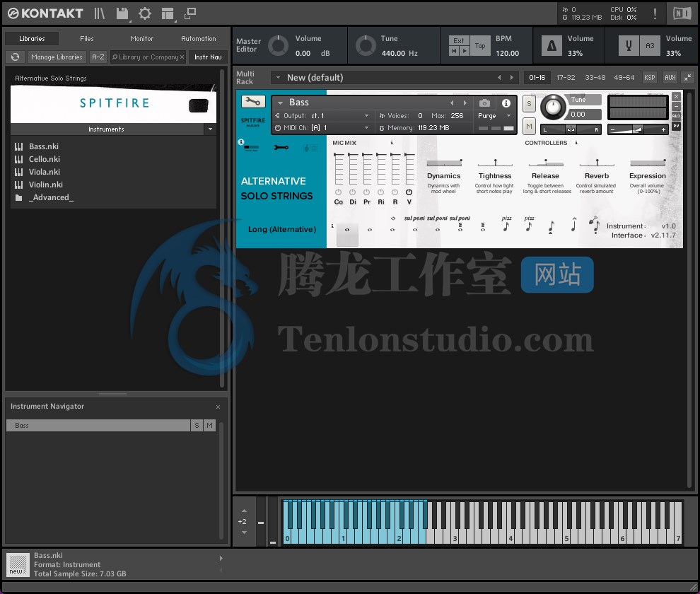
Task: Open the blue panel wrench settings view
Action: (x=281, y=147)
